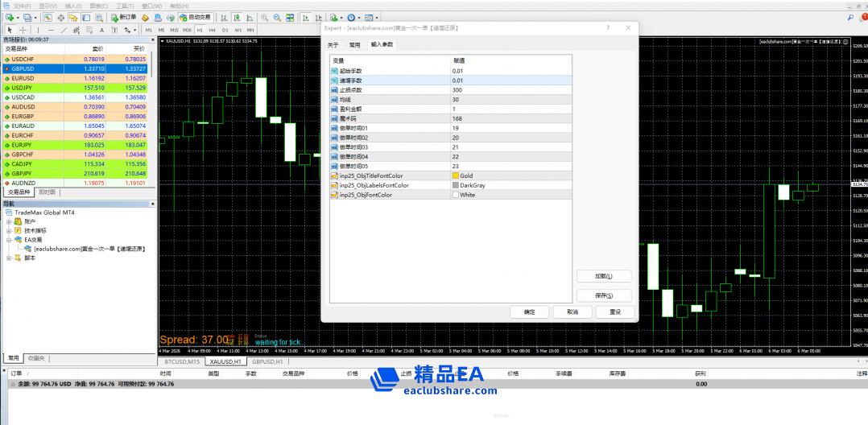868x425 pixels.
Task: Open the 图表(C) menu
Action: (x=98, y=5)
